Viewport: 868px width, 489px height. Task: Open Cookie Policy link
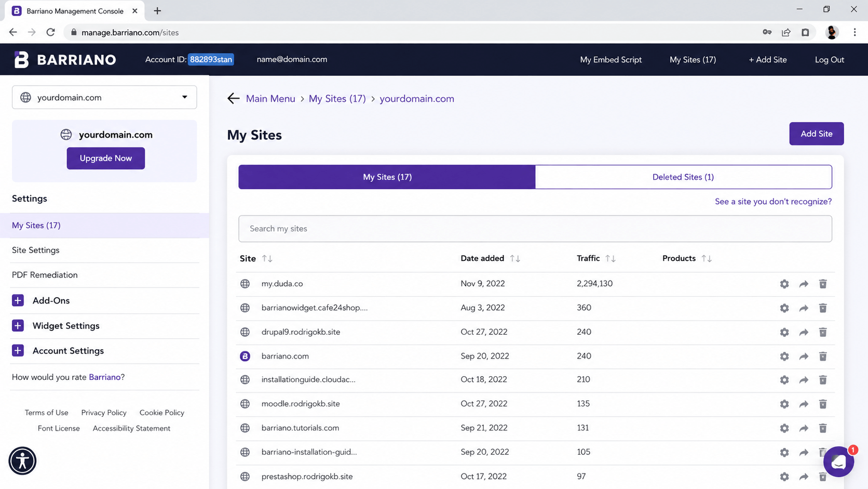[x=162, y=413]
